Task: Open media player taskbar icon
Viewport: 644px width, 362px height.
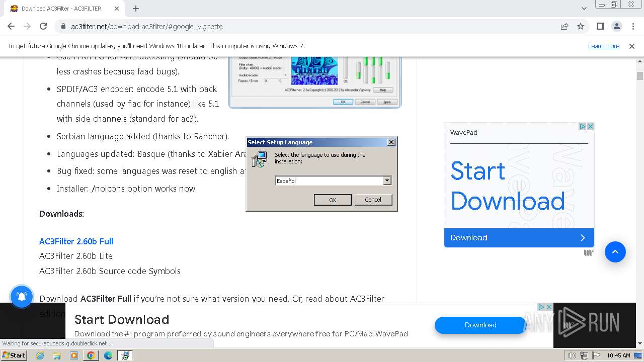Action: click(x=74, y=355)
